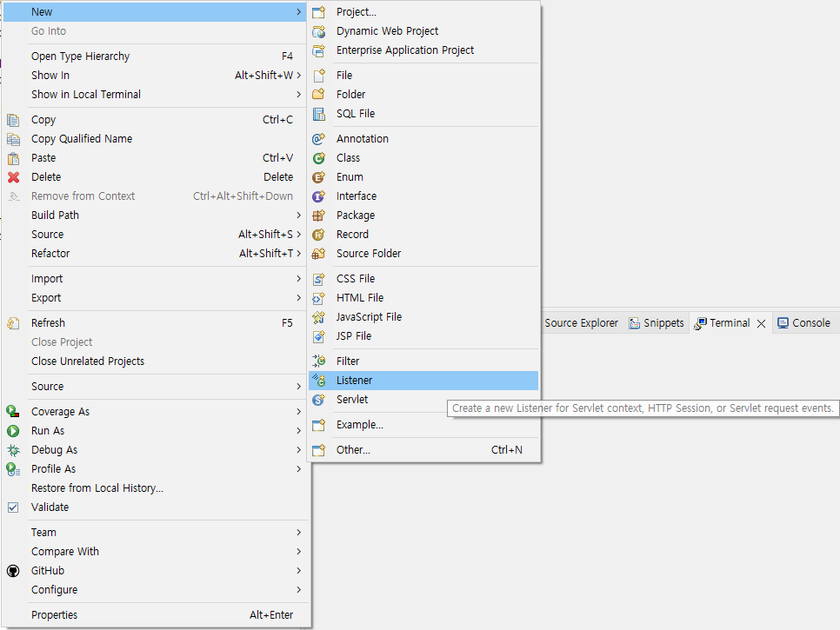The height and width of the screenshot is (630, 840).
Task: Expand the Compare With submenu arrow
Action: coord(298,552)
